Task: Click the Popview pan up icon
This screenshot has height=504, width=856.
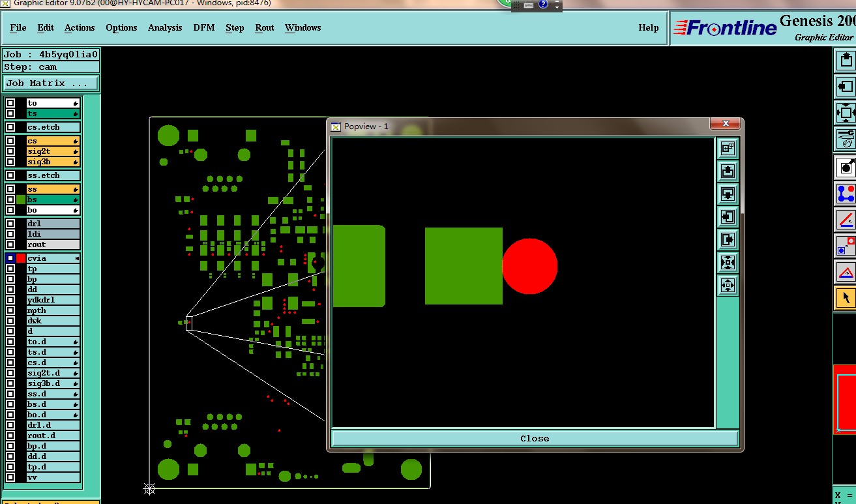Action: point(728,171)
